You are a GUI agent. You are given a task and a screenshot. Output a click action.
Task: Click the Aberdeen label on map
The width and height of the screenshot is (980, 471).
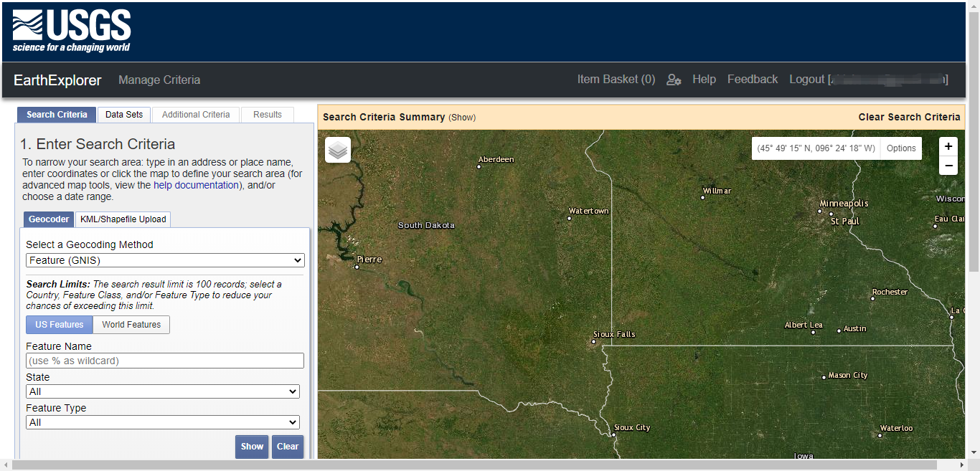coord(496,160)
